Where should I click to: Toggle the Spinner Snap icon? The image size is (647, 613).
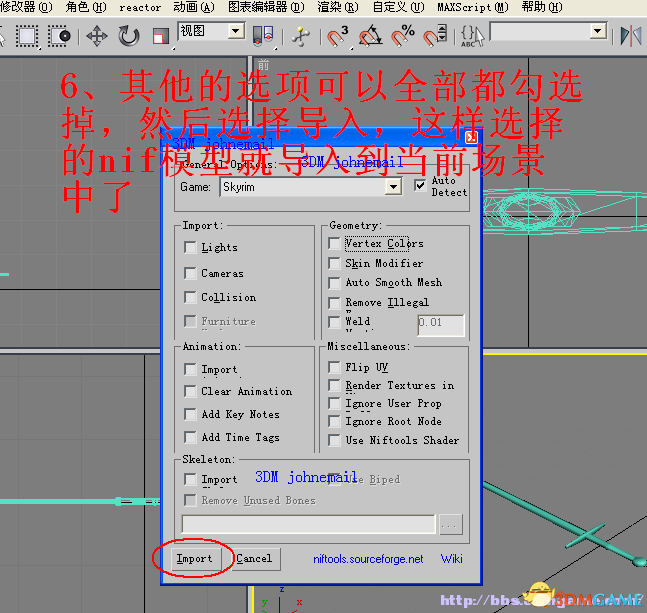click(x=435, y=36)
